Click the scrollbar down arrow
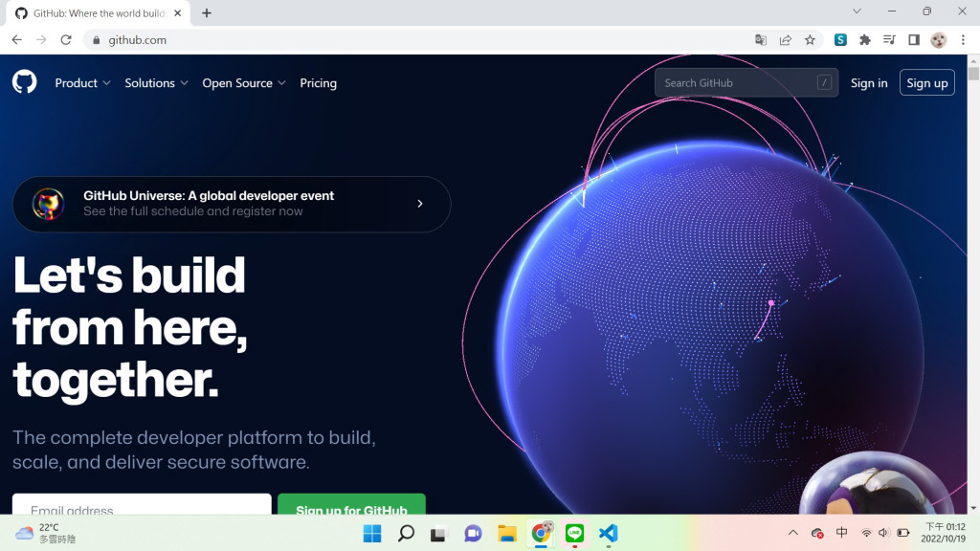The height and width of the screenshot is (551, 980). [x=973, y=508]
